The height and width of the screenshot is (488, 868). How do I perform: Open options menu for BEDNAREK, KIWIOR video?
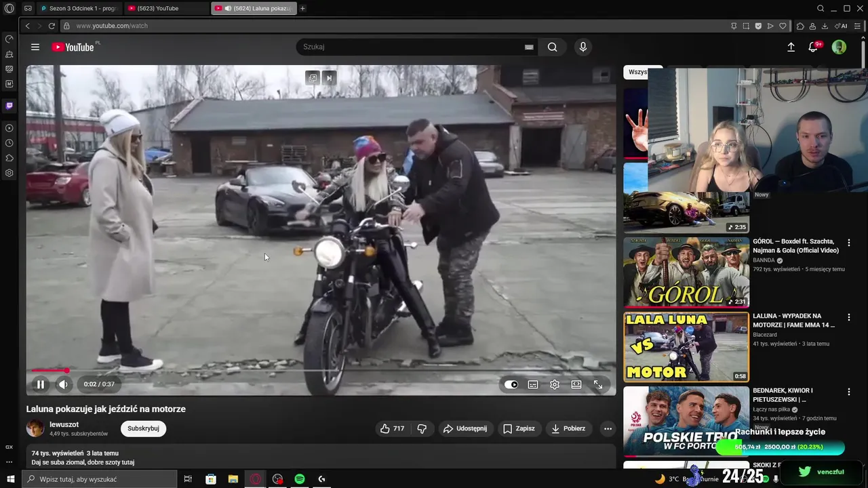(x=848, y=392)
